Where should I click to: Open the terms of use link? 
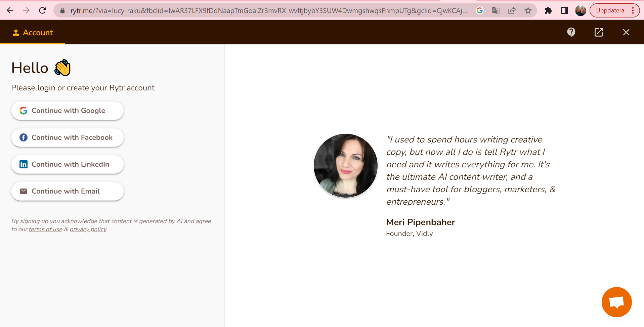(46, 229)
